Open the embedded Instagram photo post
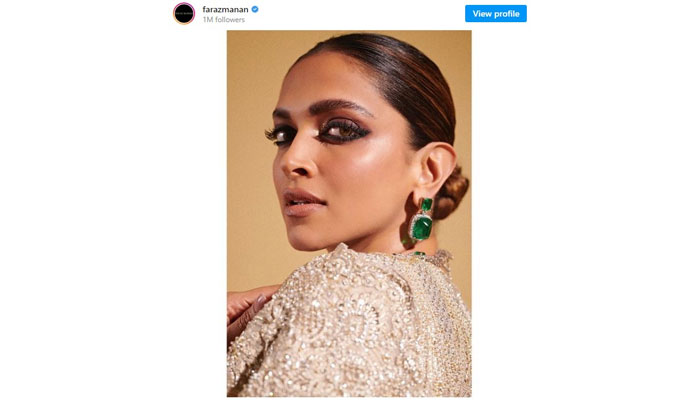The image size is (700, 400). tap(349, 213)
